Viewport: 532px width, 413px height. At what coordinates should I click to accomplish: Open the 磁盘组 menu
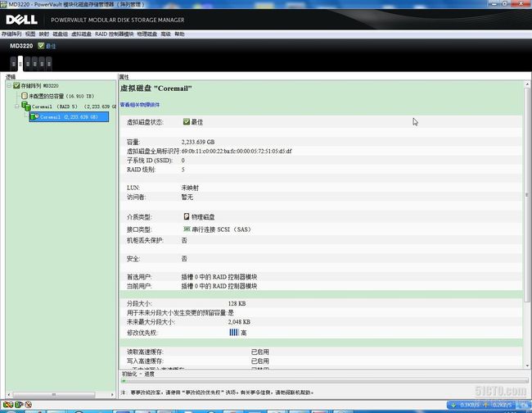pyautogui.click(x=60, y=34)
